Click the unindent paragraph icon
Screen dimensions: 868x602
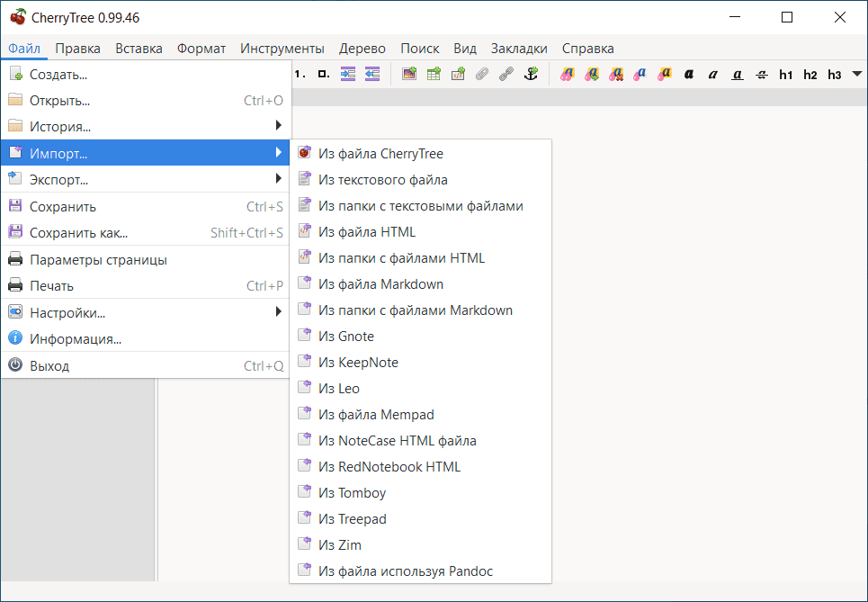coord(372,74)
